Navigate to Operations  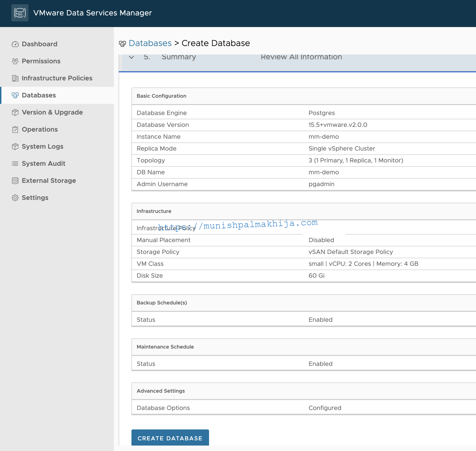point(57,129)
